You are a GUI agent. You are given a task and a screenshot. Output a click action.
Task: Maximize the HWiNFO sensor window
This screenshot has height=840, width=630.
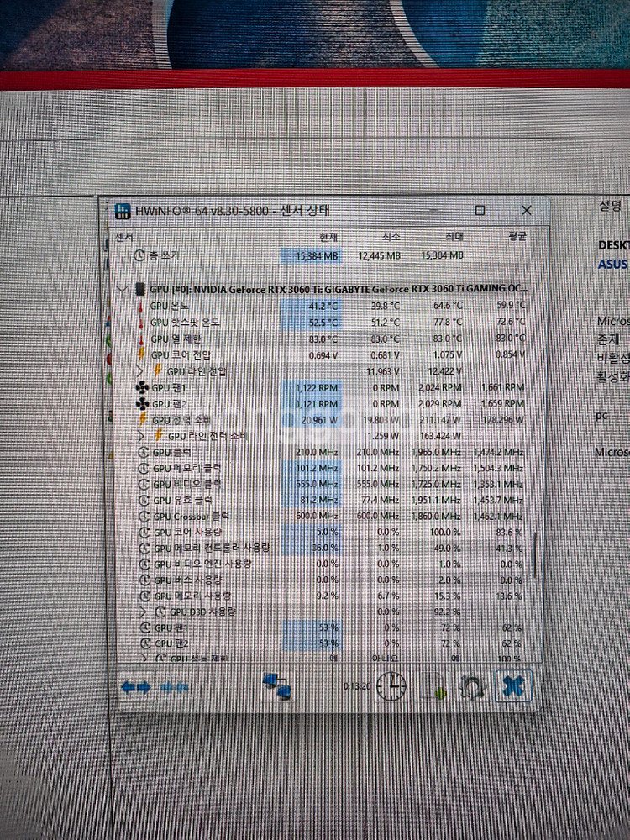point(480,211)
